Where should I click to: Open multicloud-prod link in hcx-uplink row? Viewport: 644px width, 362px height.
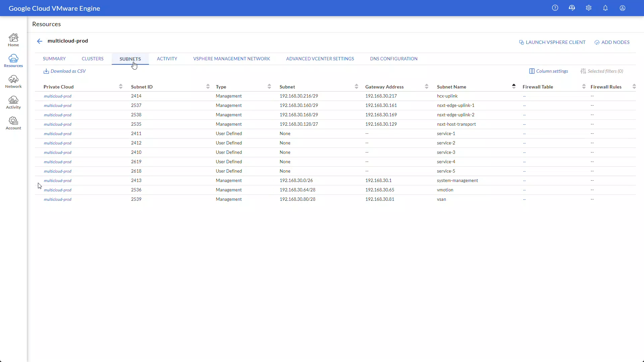point(58,96)
